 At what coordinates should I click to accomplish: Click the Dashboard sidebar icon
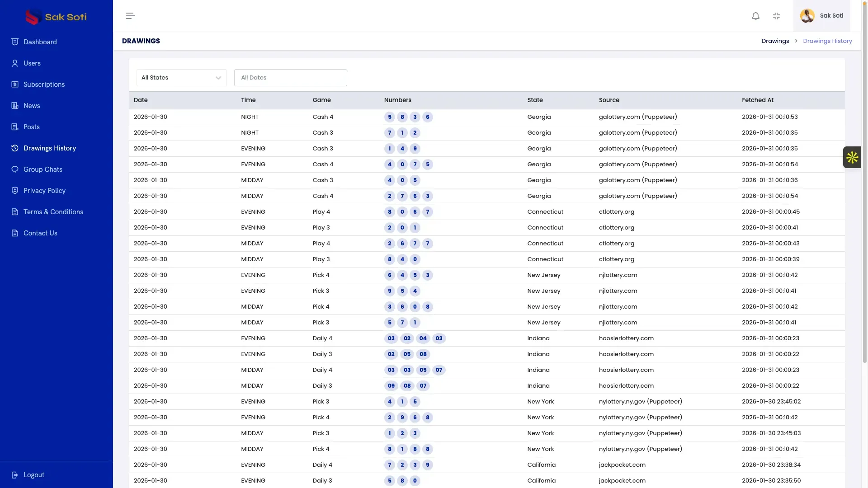click(x=15, y=42)
